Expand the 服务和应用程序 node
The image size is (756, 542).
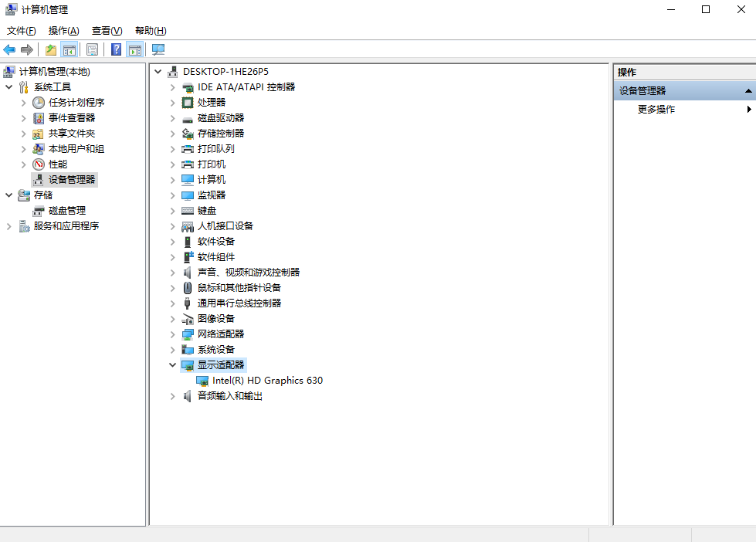point(9,226)
